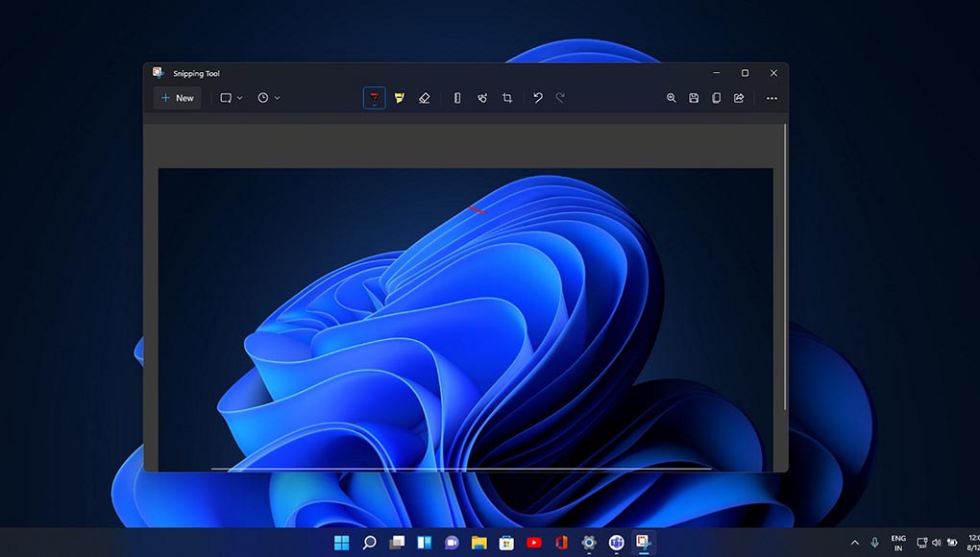Open Settings from the taskbar
This screenshot has height=557, width=980.
(x=589, y=542)
